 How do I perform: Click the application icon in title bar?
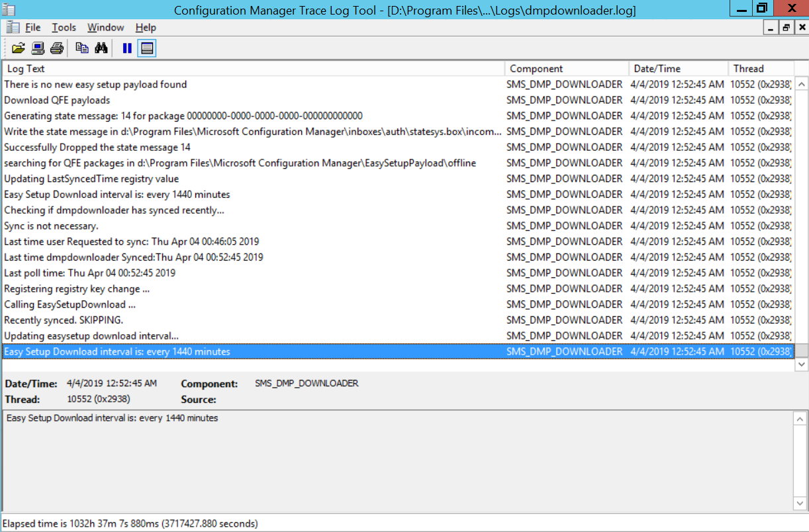click(8, 9)
